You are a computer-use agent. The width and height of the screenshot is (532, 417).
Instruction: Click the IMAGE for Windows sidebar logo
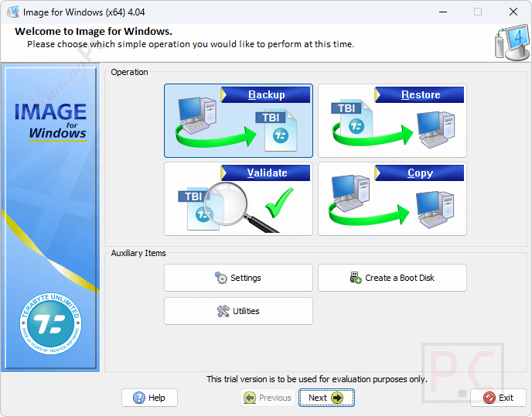50,121
